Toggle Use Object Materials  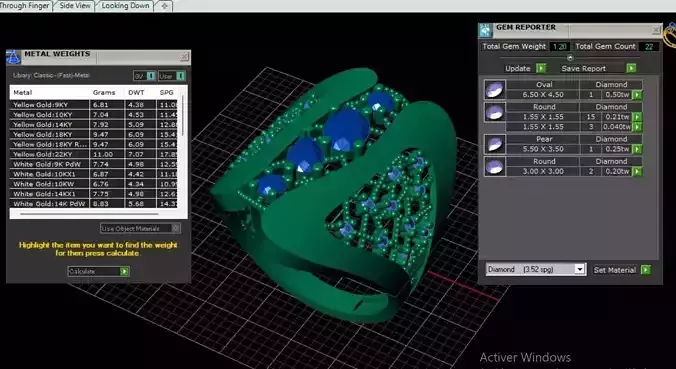coord(140,228)
